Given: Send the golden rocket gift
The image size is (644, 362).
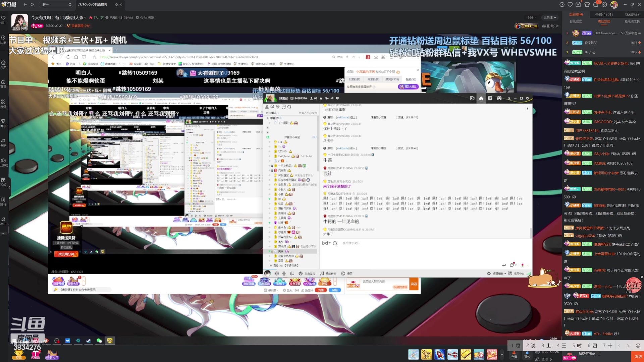Looking at the screenshot, I should click(427, 354).
